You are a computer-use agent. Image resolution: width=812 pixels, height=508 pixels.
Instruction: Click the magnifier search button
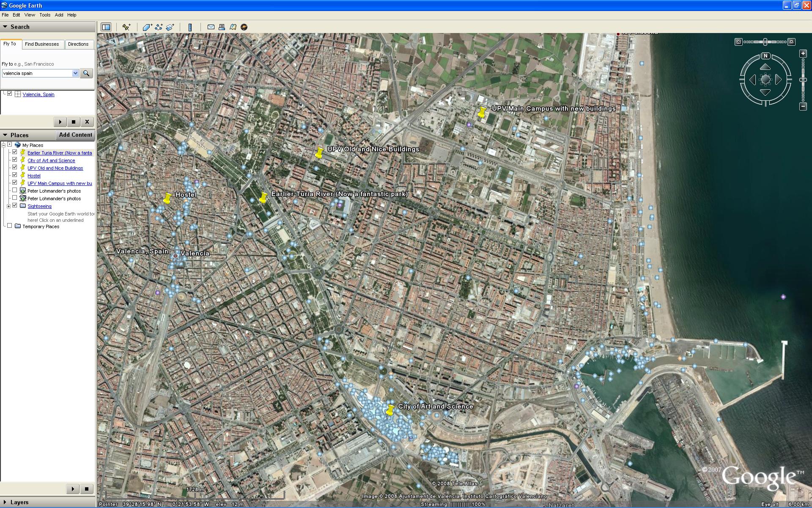click(86, 73)
